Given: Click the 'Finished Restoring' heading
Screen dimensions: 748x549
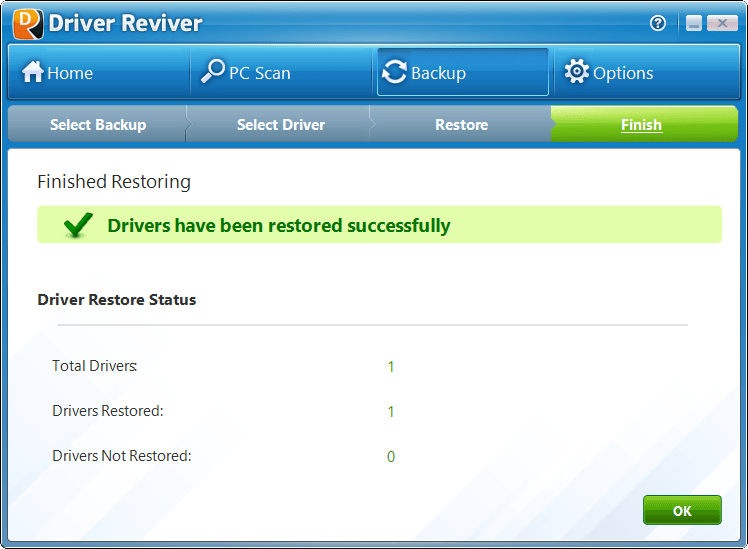Looking at the screenshot, I should coord(114,182).
